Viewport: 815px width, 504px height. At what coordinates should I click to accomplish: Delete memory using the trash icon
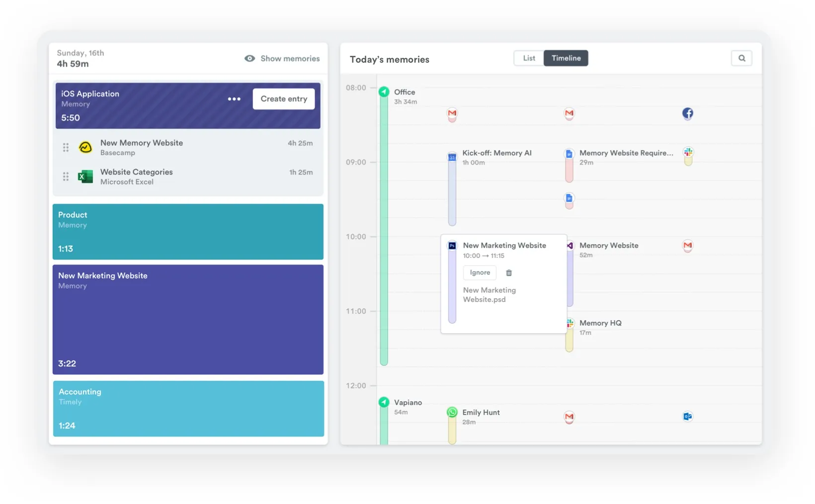tap(508, 273)
